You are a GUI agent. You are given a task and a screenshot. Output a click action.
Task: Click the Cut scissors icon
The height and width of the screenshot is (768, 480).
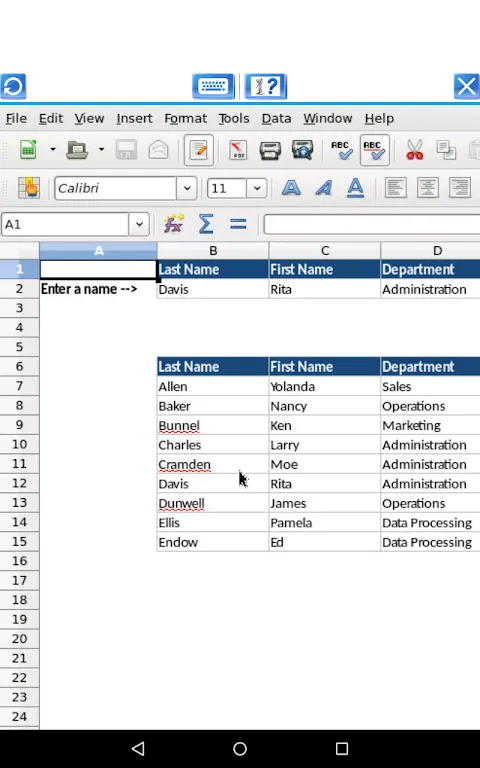point(414,150)
